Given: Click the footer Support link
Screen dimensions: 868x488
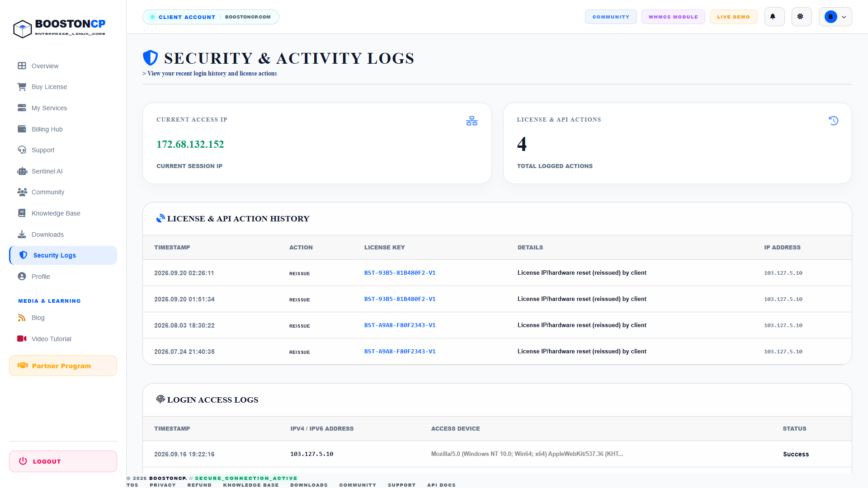Looking at the screenshot, I should coord(401,485).
